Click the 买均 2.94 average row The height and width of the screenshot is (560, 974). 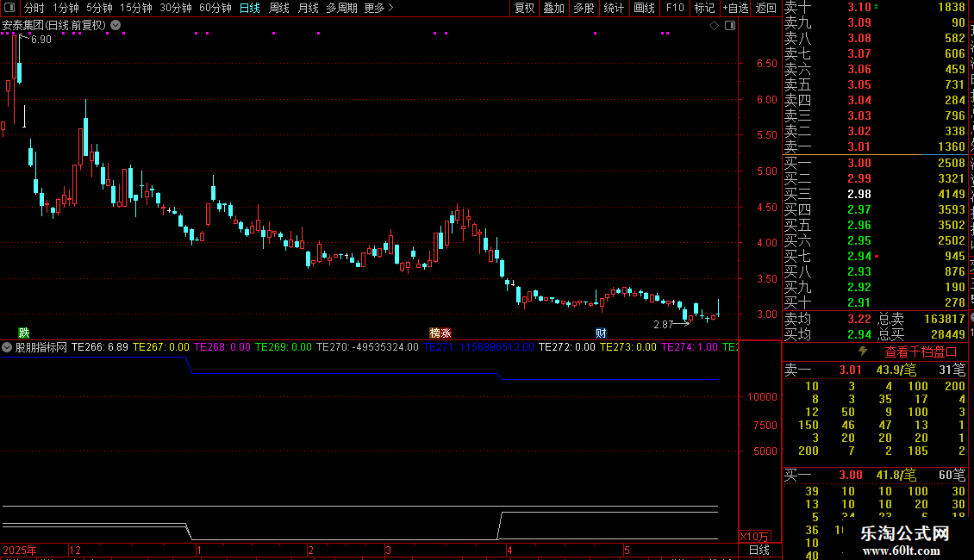[827, 334]
